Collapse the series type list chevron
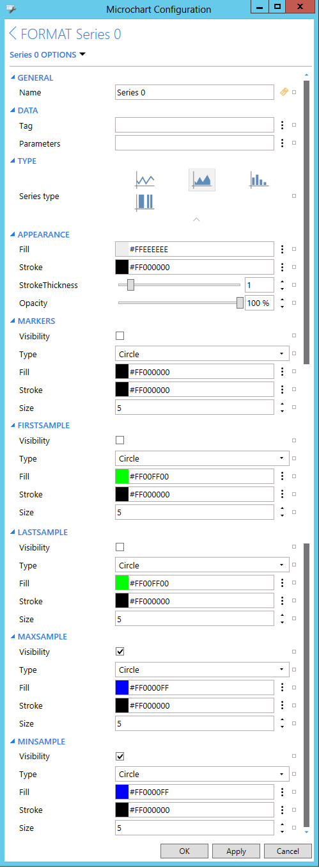 coord(196,220)
